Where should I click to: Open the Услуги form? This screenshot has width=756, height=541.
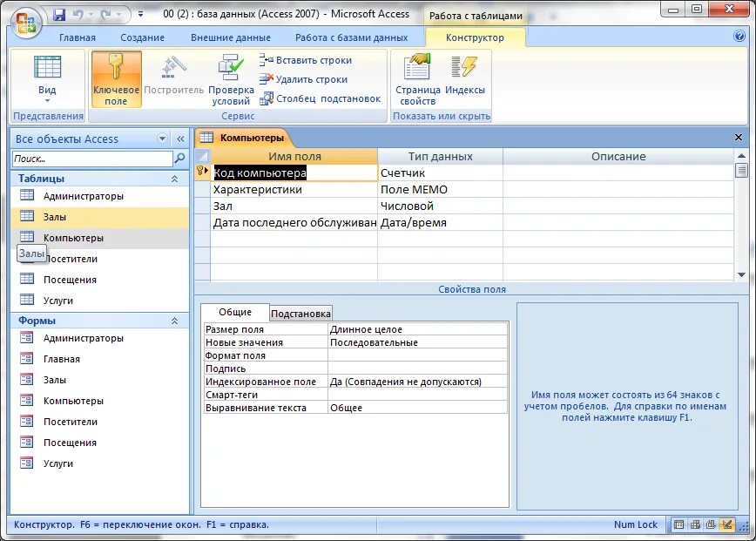click(x=99, y=463)
